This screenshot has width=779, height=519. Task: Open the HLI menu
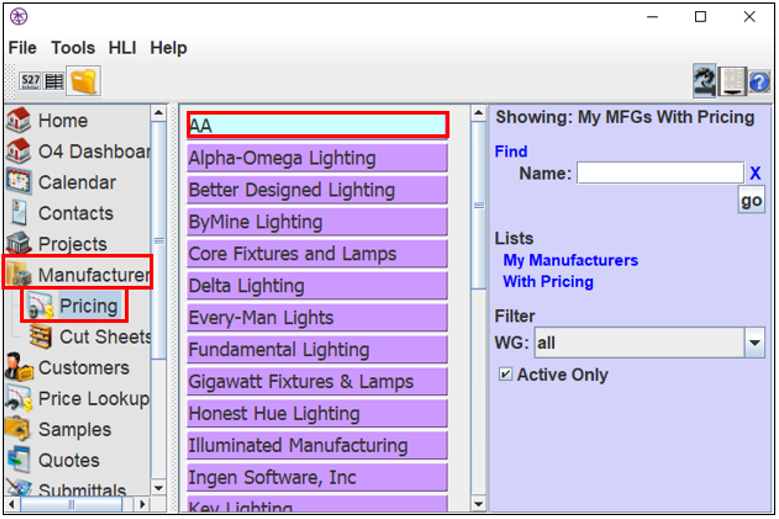click(x=122, y=48)
